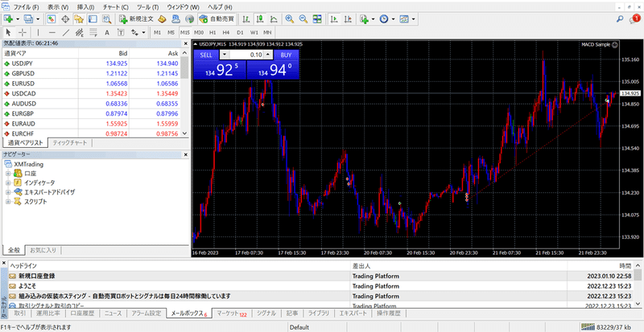Select the crosshair tool
This screenshot has width=644, height=332.
[23, 32]
